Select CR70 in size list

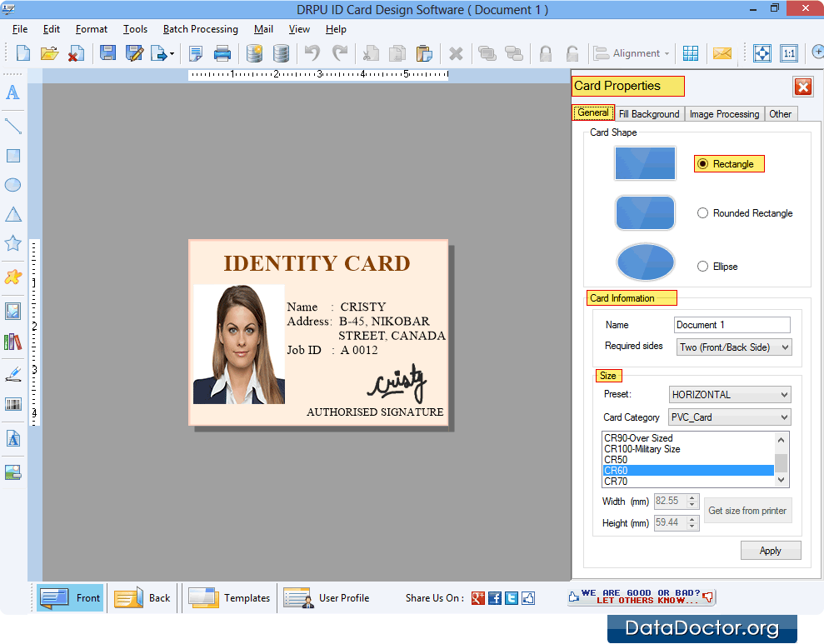[688, 482]
